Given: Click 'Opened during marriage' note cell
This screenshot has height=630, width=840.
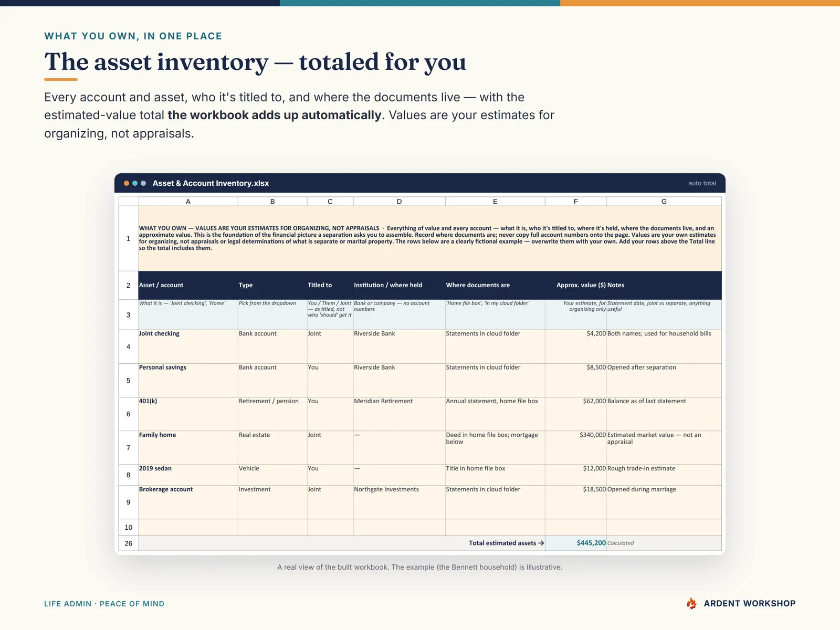Looking at the screenshot, I should point(664,502).
